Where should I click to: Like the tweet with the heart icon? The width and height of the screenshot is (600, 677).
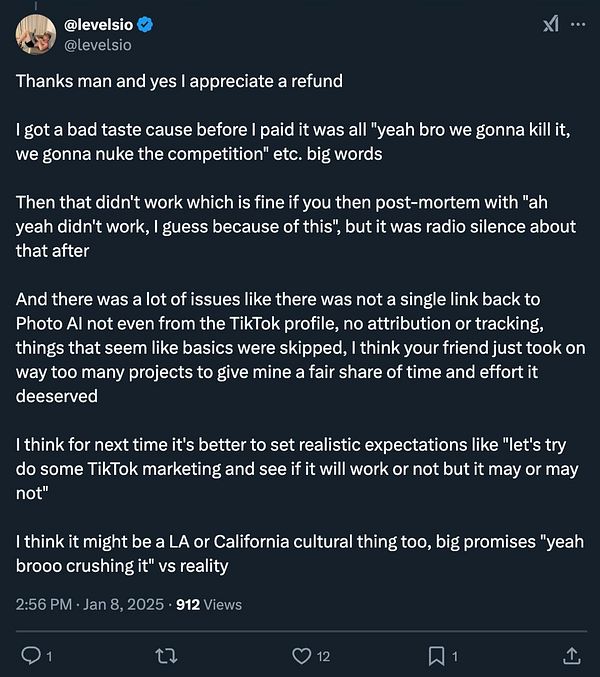pyautogui.click(x=300, y=655)
